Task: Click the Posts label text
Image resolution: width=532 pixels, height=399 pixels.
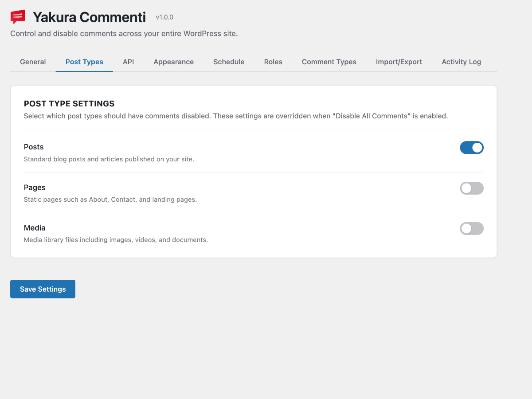Action: (x=33, y=147)
